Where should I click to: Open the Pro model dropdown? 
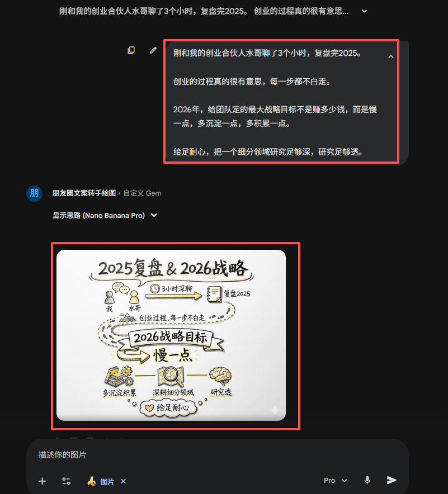coord(335,480)
